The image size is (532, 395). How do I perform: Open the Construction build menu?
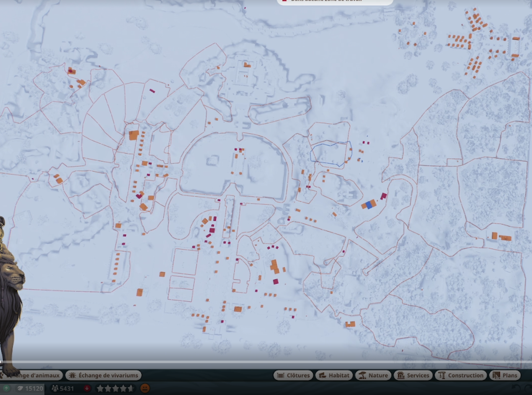461,375
